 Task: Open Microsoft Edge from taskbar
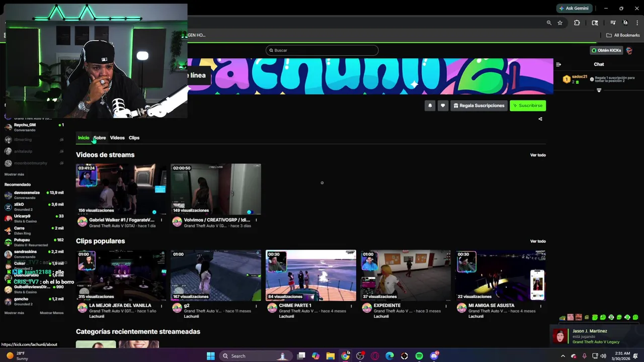pos(389,356)
